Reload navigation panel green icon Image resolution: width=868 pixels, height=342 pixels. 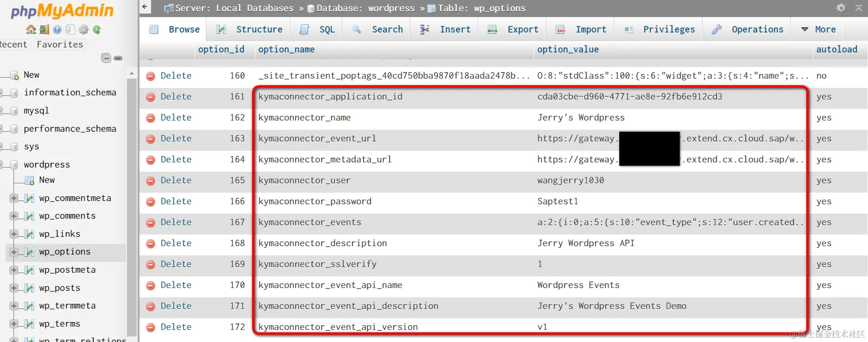point(97,30)
